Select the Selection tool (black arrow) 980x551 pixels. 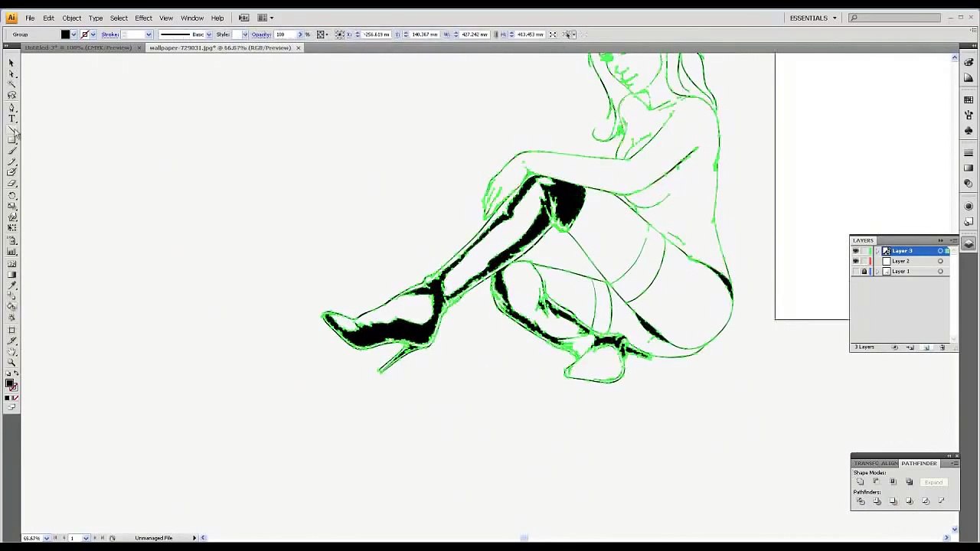[x=11, y=63]
